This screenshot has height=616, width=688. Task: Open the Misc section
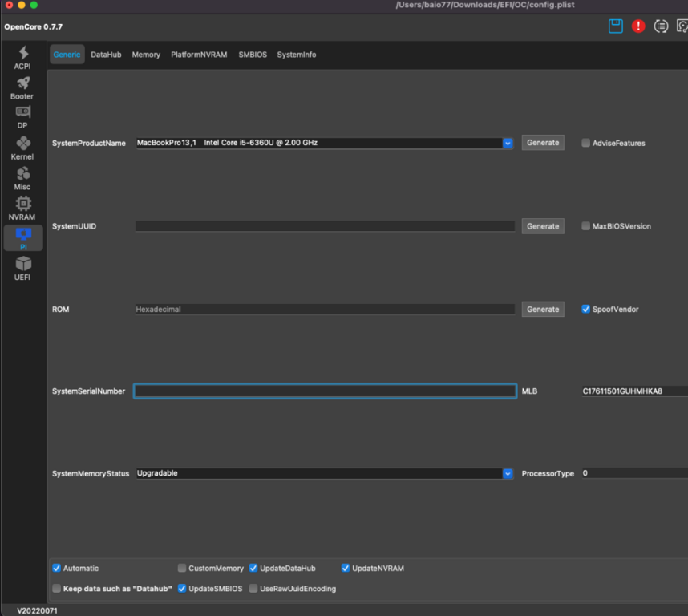(22, 177)
